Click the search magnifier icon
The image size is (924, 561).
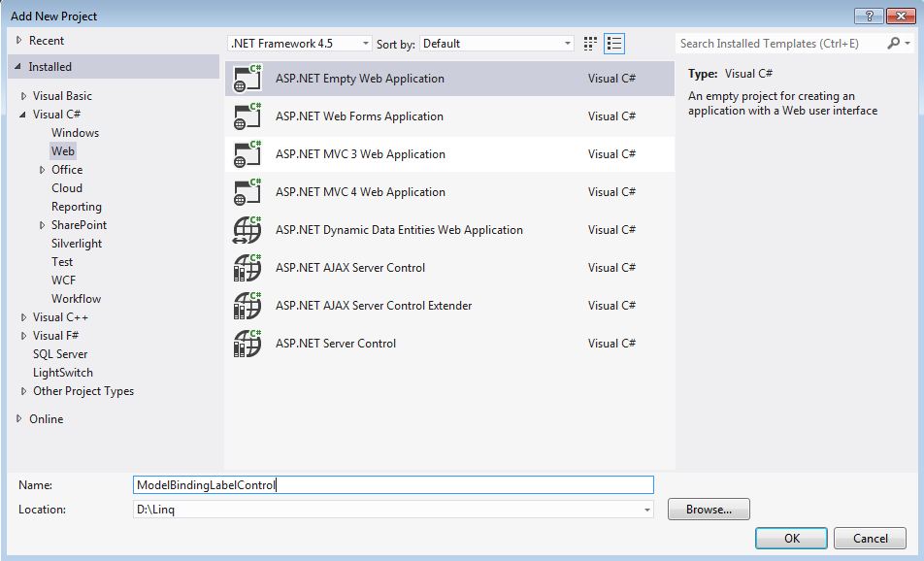pyautogui.click(x=894, y=44)
